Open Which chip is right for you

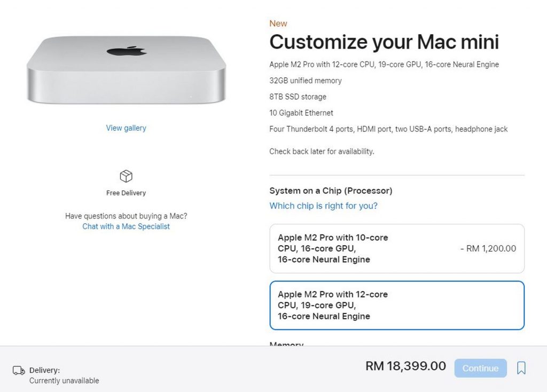pos(323,206)
